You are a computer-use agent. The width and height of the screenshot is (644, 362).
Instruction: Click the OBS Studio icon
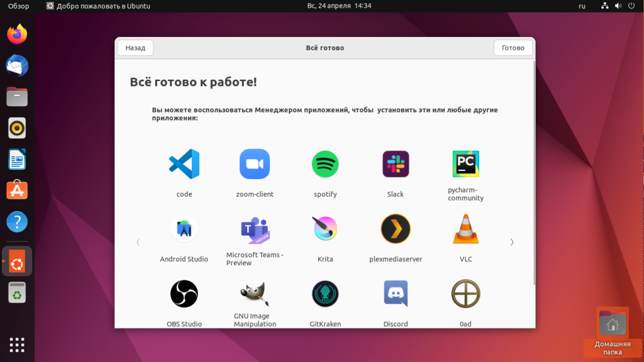pos(184,293)
